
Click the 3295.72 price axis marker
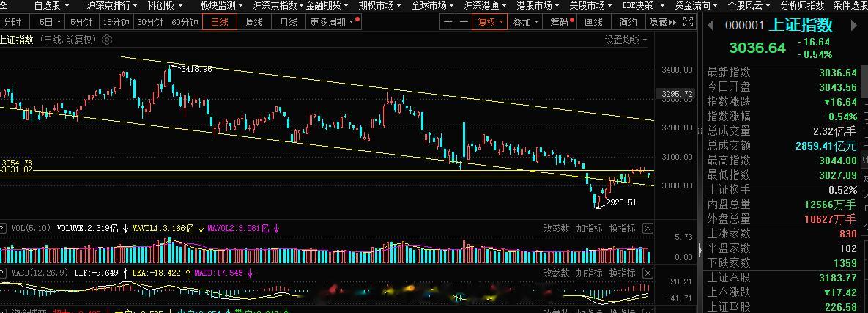pyautogui.click(x=675, y=94)
